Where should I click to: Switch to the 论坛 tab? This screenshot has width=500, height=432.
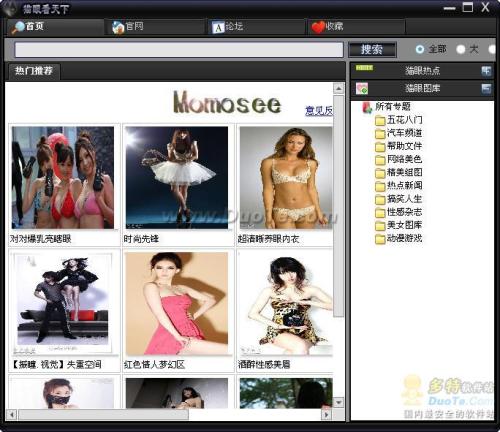[255, 27]
